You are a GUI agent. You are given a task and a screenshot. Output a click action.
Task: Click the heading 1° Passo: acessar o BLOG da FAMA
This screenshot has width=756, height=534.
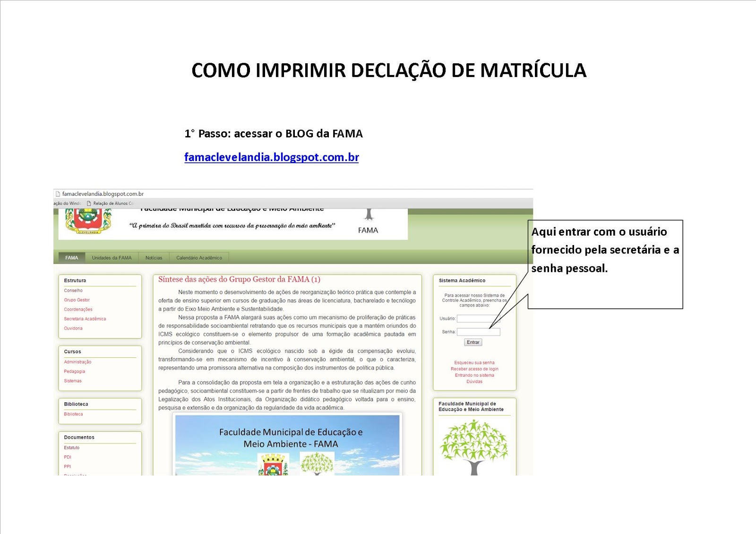274,134
